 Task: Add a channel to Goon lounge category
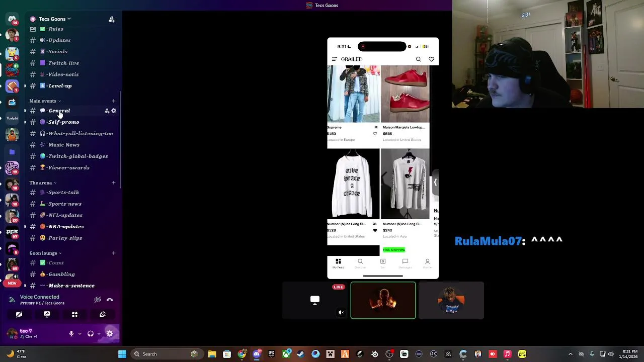tap(113, 253)
